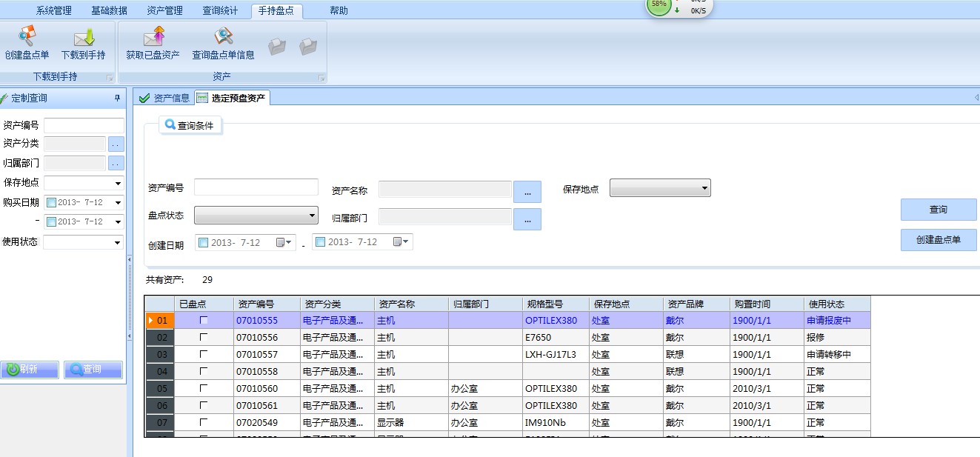Switch to the 资产信息 tab
This screenshot has width=980, height=457.
pos(164,98)
